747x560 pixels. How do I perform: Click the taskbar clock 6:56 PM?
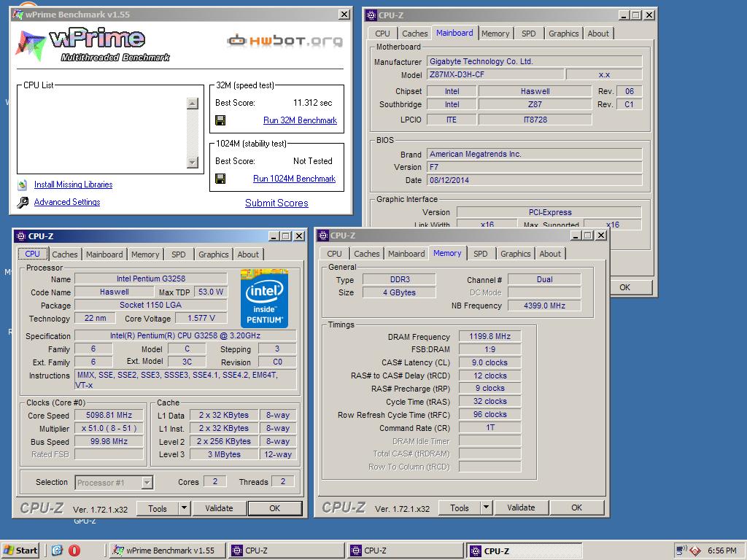[722, 551]
